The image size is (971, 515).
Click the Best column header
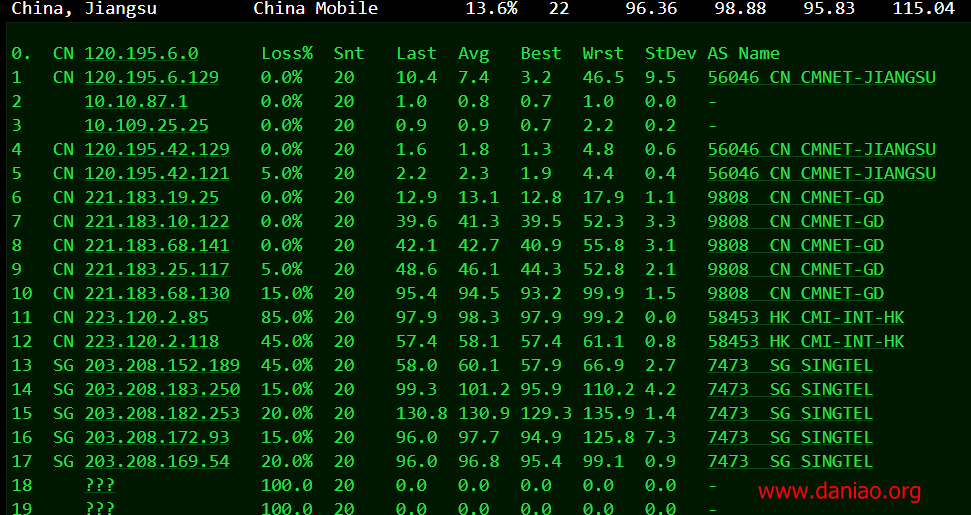[541, 53]
